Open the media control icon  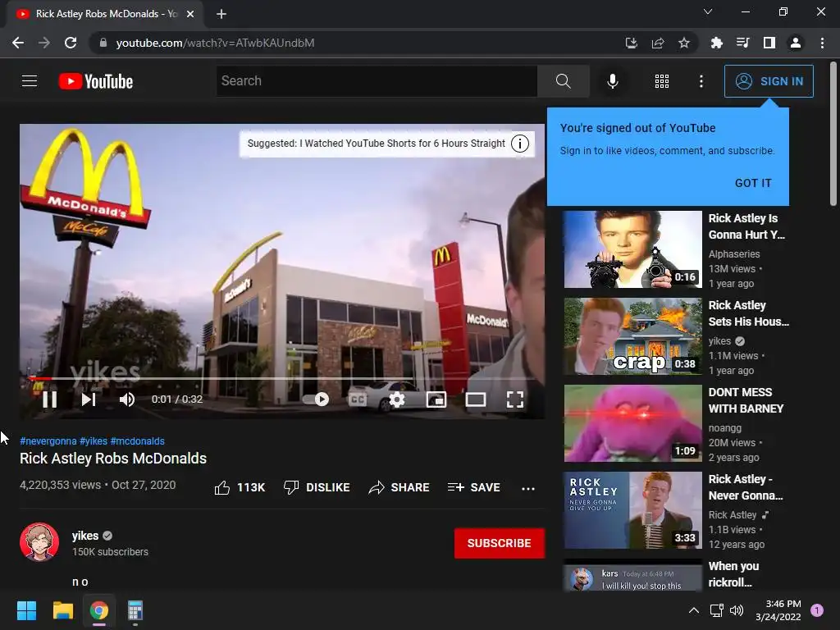742,43
